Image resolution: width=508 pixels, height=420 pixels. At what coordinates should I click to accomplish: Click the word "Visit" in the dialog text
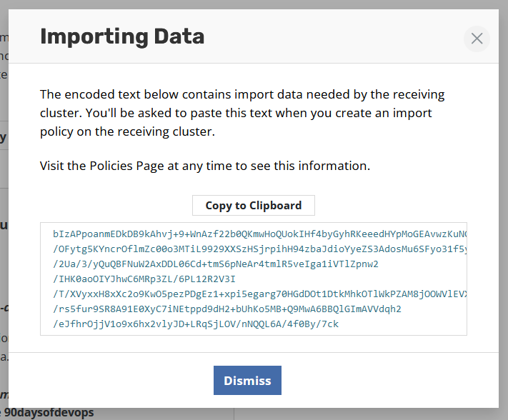(52, 166)
